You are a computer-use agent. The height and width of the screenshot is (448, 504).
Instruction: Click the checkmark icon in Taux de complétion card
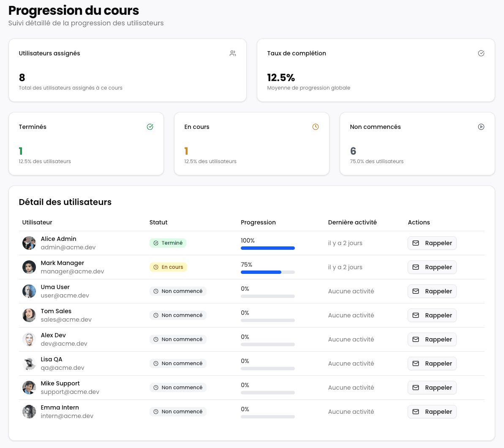(481, 53)
